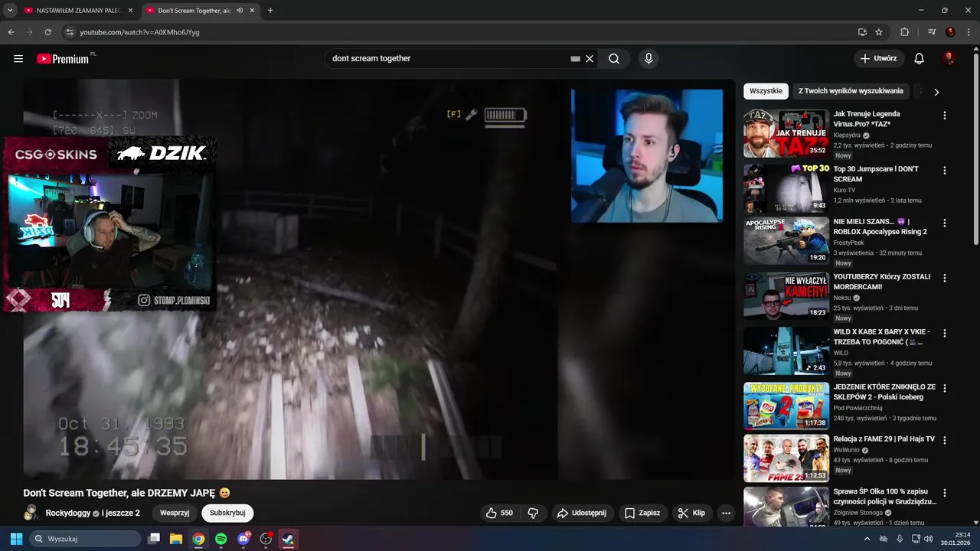Click Zapisz to save video
Image resolution: width=980 pixels, height=551 pixels.
coord(642,513)
